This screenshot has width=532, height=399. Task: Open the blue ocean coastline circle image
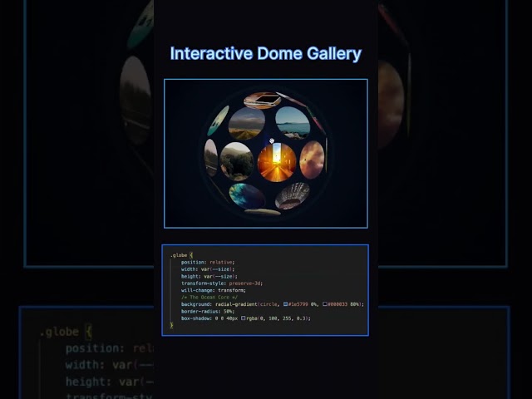point(293,122)
